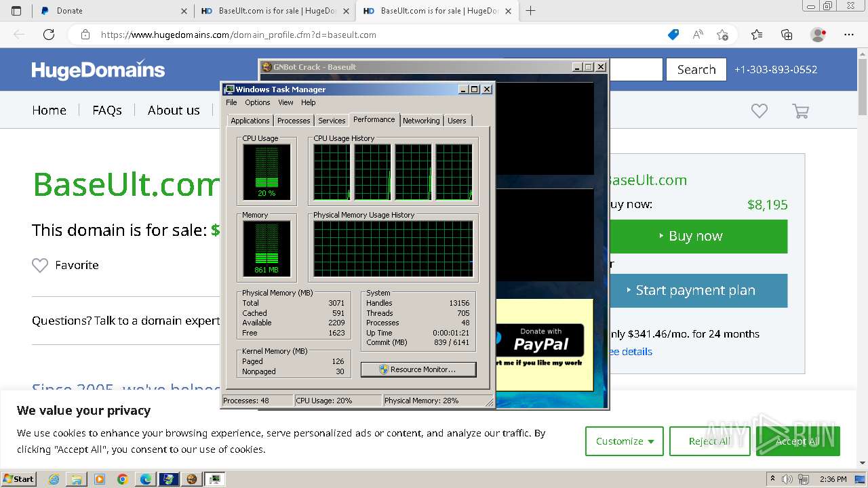Open Edge Settings and more menu
868x488 pixels.
848,35
